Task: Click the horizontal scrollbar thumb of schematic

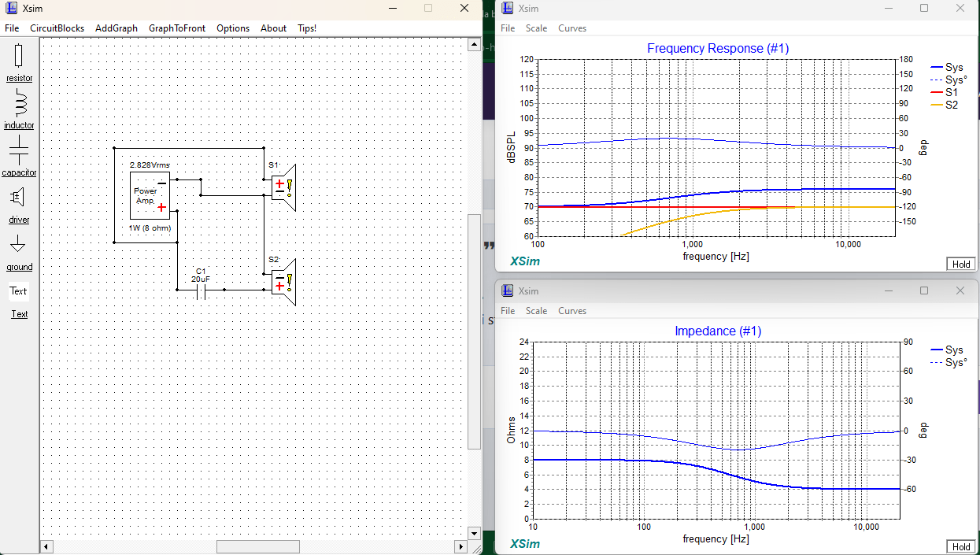Action: pyautogui.click(x=258, y=546)
